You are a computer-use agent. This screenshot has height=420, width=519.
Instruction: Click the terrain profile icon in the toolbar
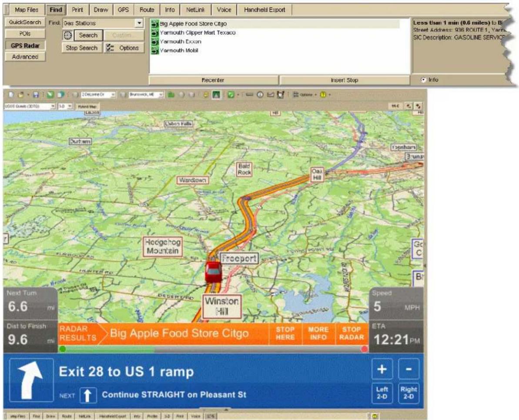pyautogui.click(x=271, y=95)
